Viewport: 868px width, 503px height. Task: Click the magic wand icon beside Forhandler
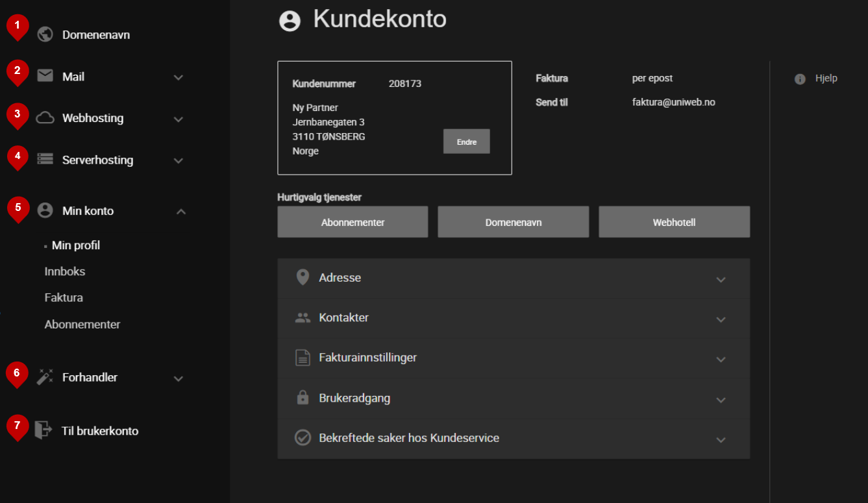click(45, 376)
